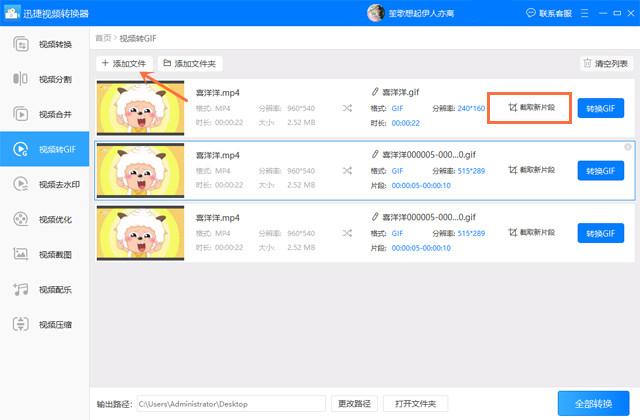
Task: Open 视频合并 in the sidebar
Action: (44, 114)
